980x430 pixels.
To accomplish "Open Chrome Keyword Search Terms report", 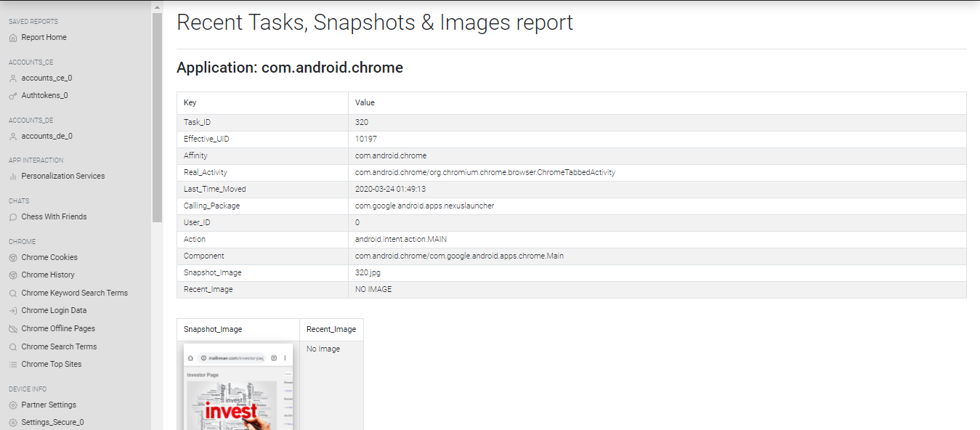I will point(74,293).
